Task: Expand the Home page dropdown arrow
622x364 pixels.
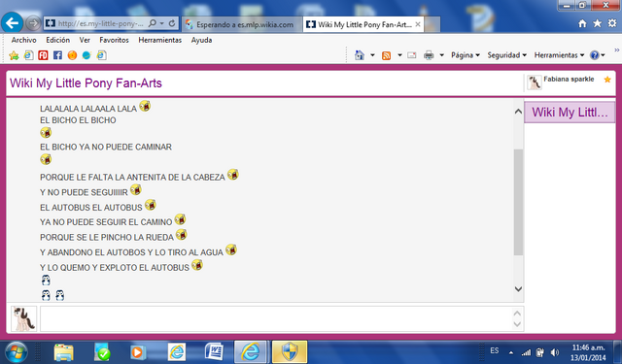Action: (372, 55)
